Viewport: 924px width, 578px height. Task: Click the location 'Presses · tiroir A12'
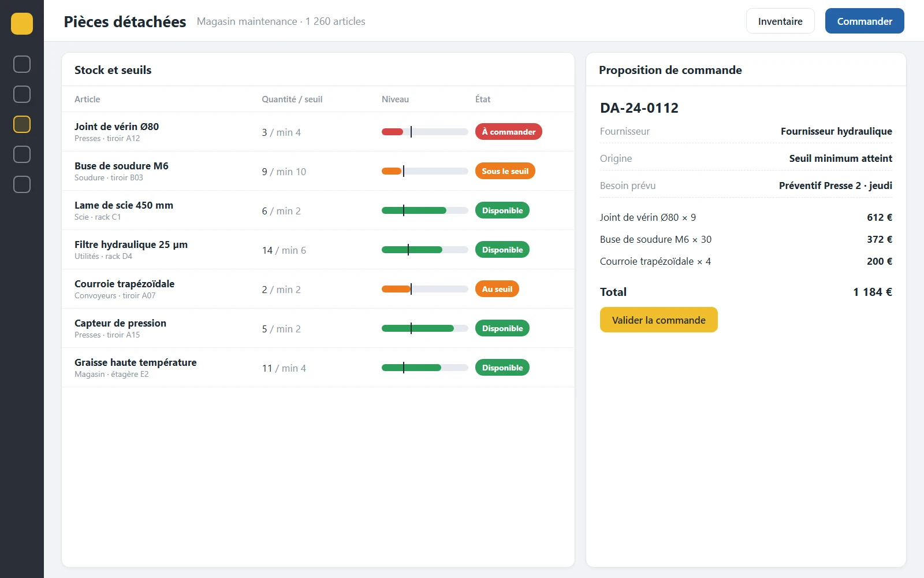coord(107,139)
